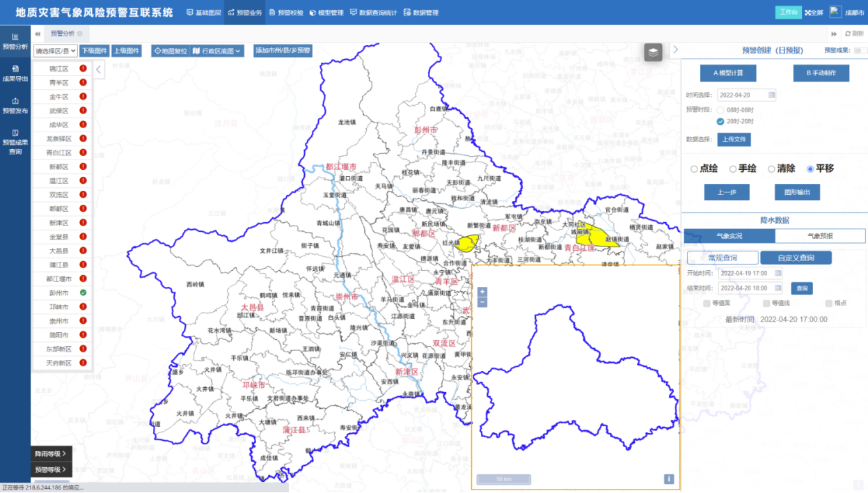868x493 pixels.
Task: Open the 基础图层 menu
Action: coord(204,13)
